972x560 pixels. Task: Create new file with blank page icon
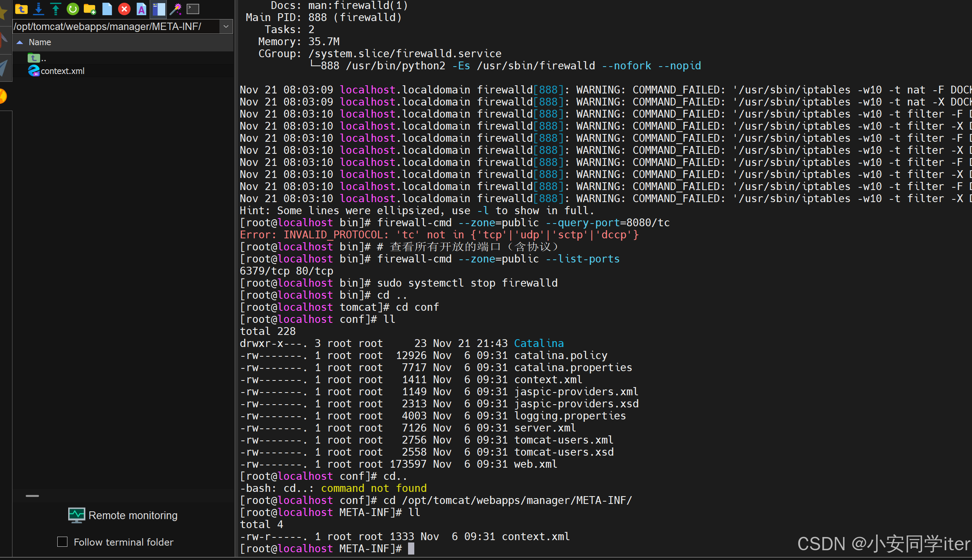click(x=107, y=9)
